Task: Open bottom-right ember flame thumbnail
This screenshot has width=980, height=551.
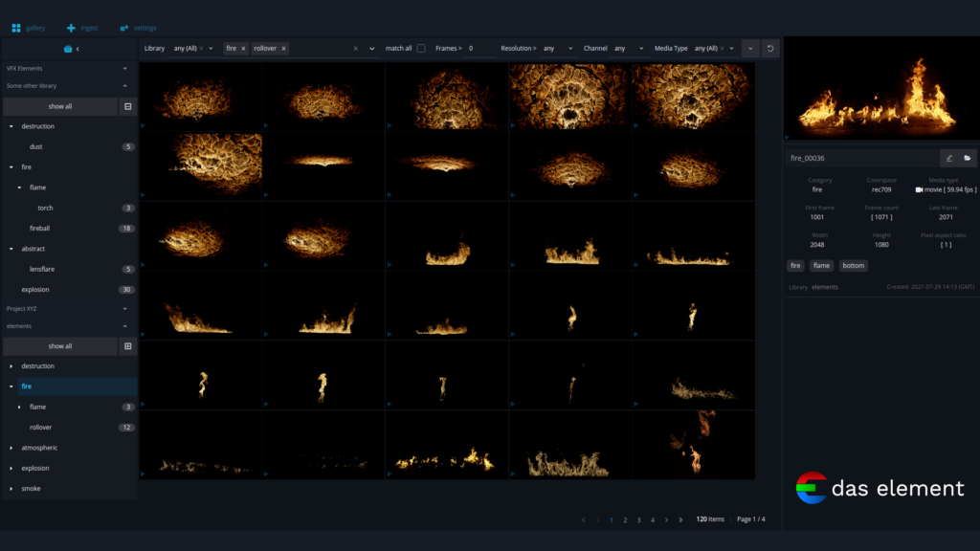Action: tap(693, 445)
